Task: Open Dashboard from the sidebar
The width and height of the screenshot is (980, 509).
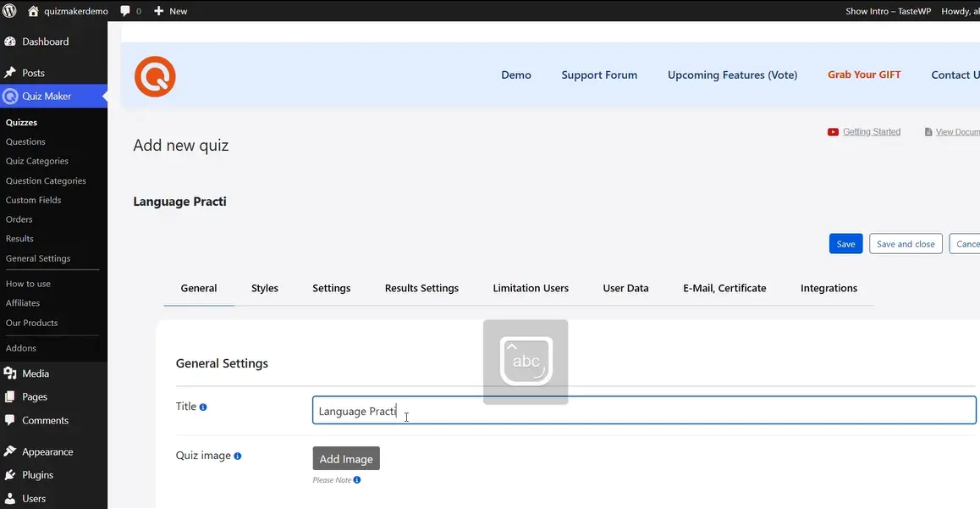Action: click(x=46, y=41)
